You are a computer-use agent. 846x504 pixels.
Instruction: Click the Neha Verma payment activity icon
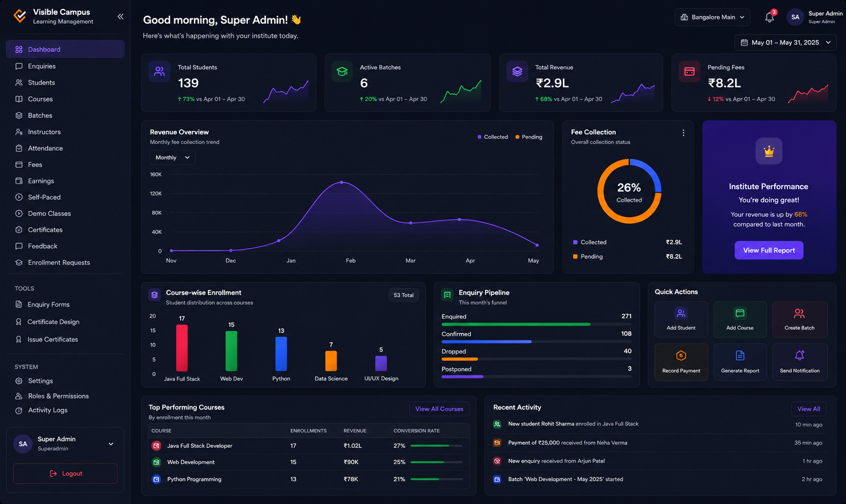tap(497, 443)
